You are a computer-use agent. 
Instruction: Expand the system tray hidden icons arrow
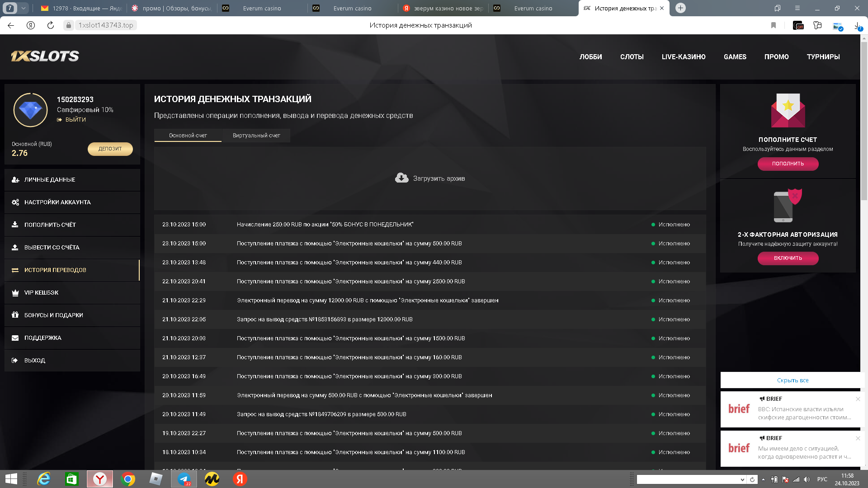(763, 479)
